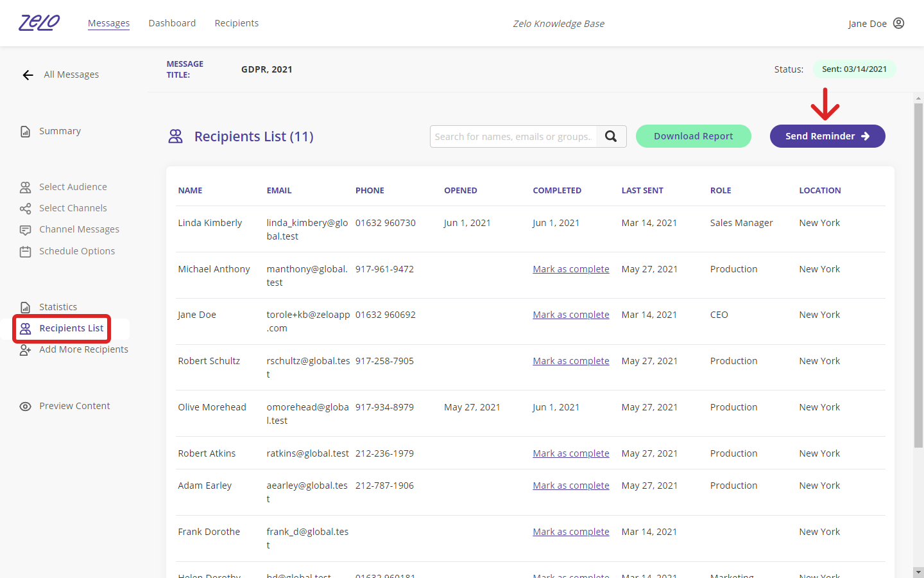Click the Select Channels share icon
The width and height of the screenshot is (924, 578).
25,209
